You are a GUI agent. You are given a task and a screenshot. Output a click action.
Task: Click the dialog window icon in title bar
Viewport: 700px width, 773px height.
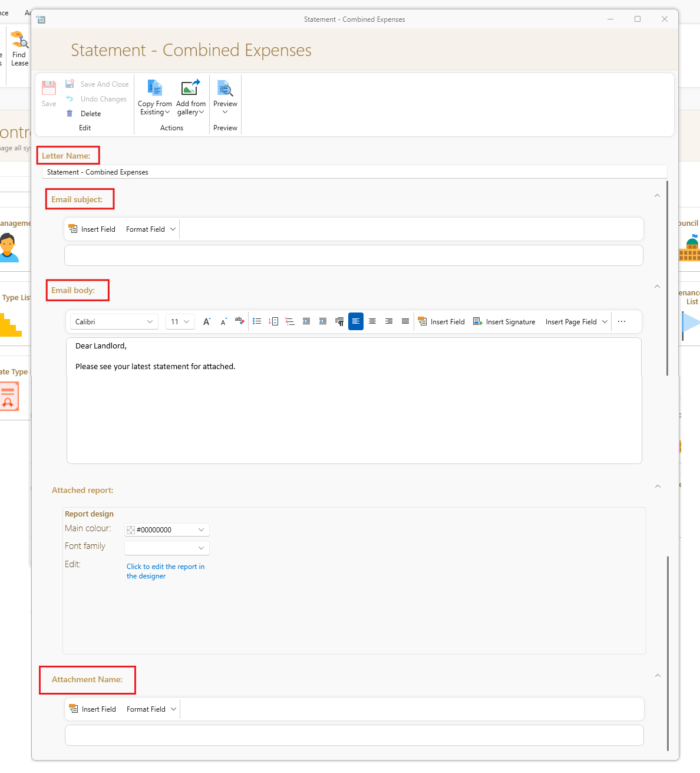[x=41, y=19]
